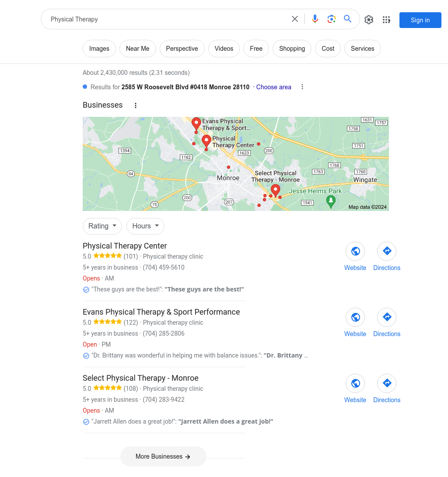Open more options next to Choose area
Viewport: 448px width, 477px height.
302,87
